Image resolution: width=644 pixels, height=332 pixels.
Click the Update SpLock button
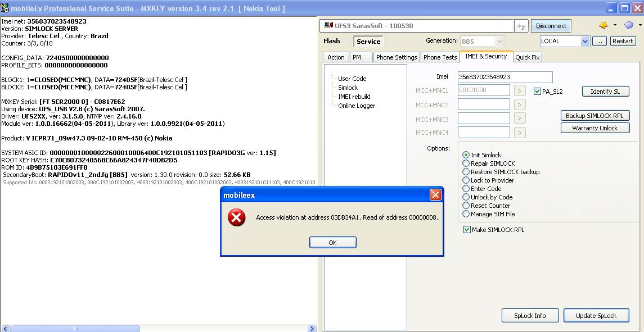click(596, 316)
